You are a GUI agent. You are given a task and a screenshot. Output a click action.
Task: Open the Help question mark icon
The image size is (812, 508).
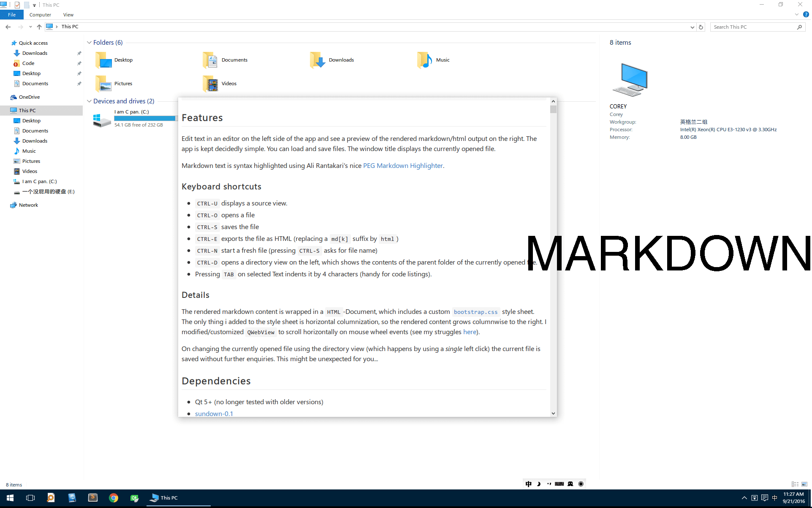coord(806,14)
